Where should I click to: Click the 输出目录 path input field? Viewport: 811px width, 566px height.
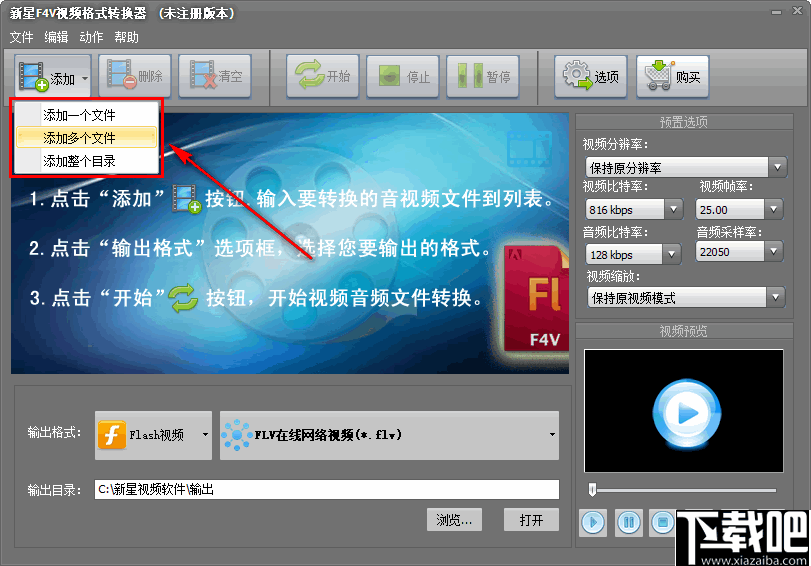pos(327,489)
